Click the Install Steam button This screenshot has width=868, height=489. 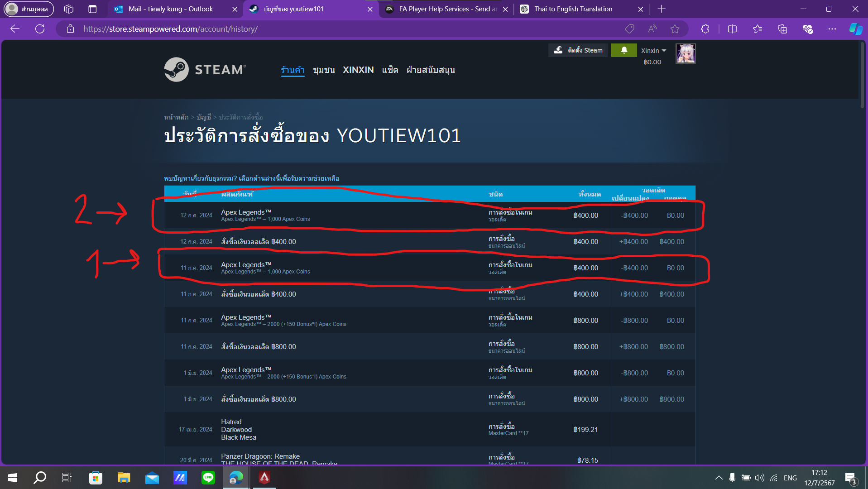point(578,50)
